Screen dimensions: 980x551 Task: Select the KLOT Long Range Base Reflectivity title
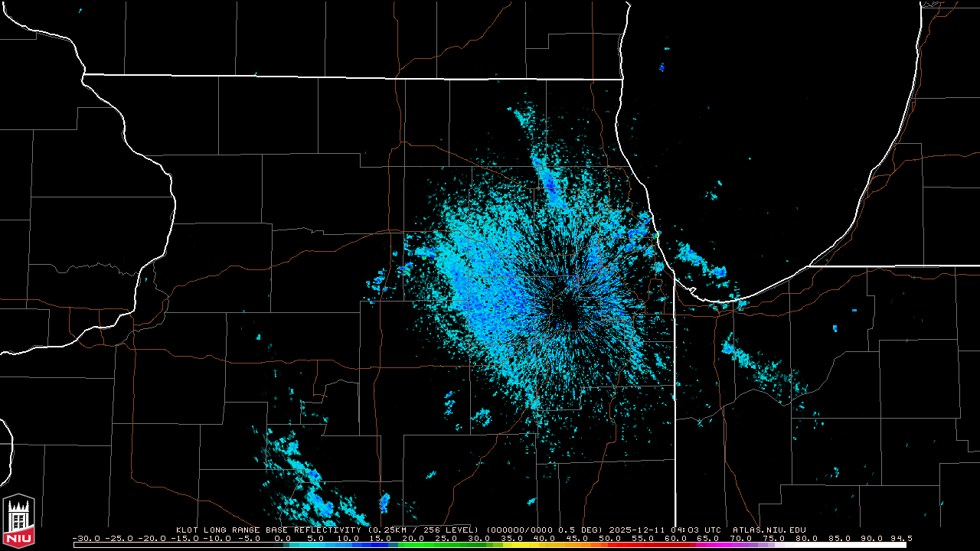(x=269, y=530)
